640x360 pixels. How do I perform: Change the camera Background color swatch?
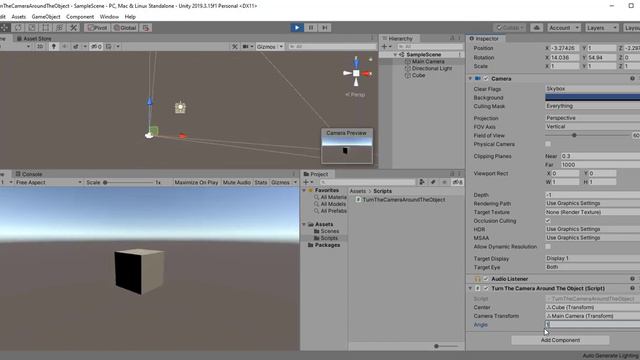(x=592, y=97)
